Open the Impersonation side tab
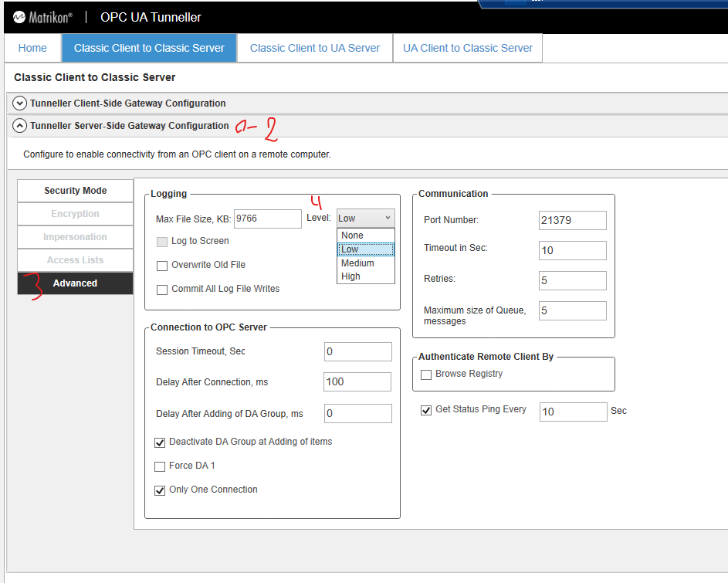The image size is (728, 583). tap(75, 237)
